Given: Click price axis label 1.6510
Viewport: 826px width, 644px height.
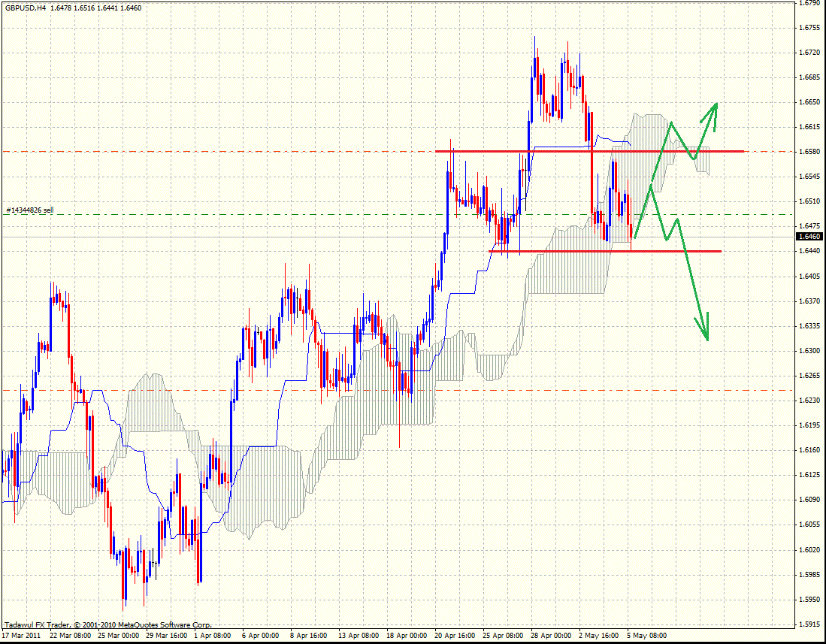Looking at the screenshot, I should (809, 201).
